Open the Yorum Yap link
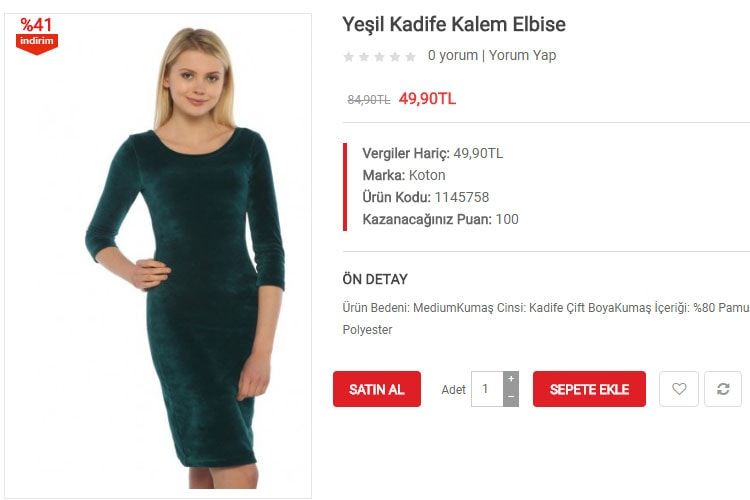 click(522, 56)
